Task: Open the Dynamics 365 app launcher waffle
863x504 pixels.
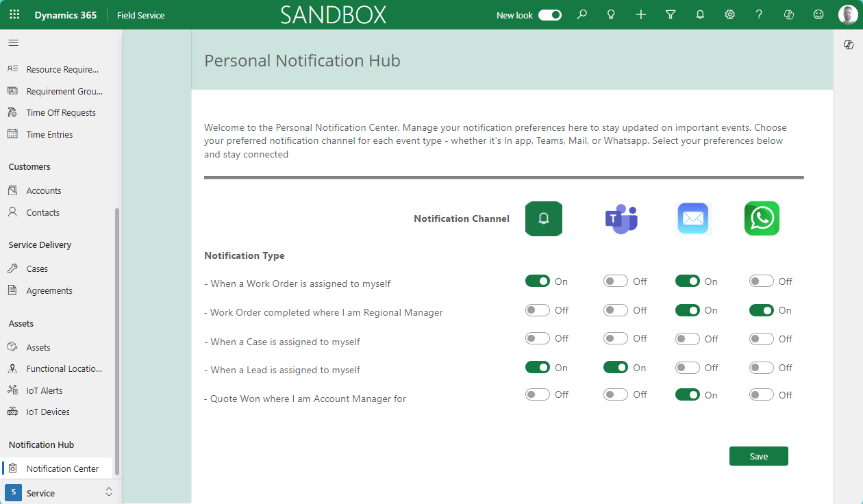Action: (x=14, y=14)
